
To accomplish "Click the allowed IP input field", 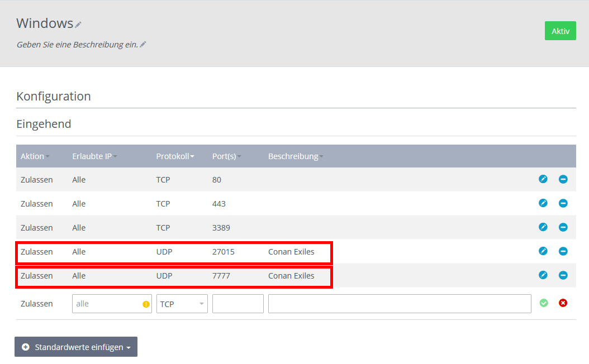I will click(112, 304).
